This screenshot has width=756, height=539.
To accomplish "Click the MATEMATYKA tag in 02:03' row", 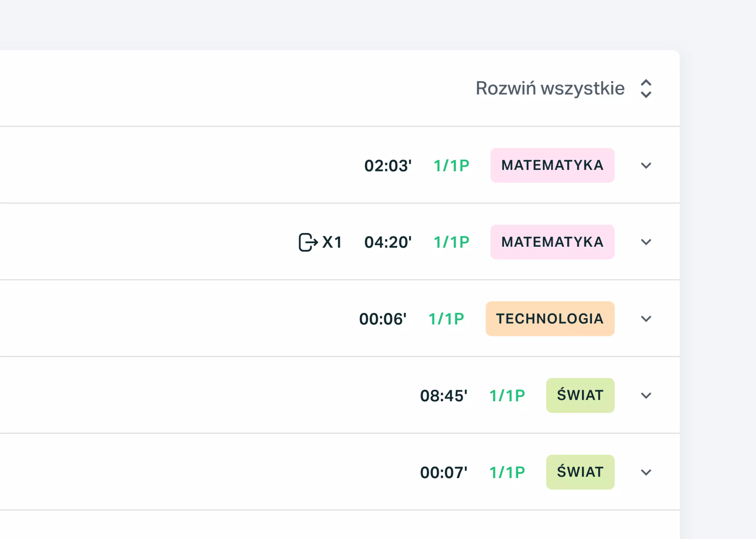I will pos(552,165).
